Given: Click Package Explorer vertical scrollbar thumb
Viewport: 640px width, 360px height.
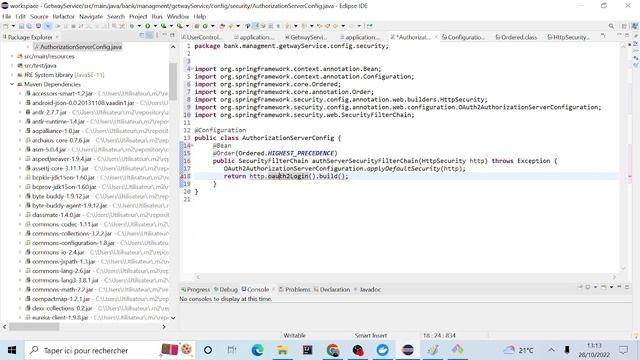Looking at the screenshot, I should pyautogui.click(x=173, y=81).
